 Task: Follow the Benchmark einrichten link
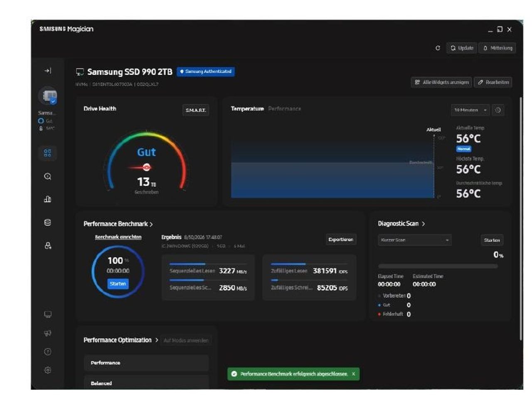118,237
